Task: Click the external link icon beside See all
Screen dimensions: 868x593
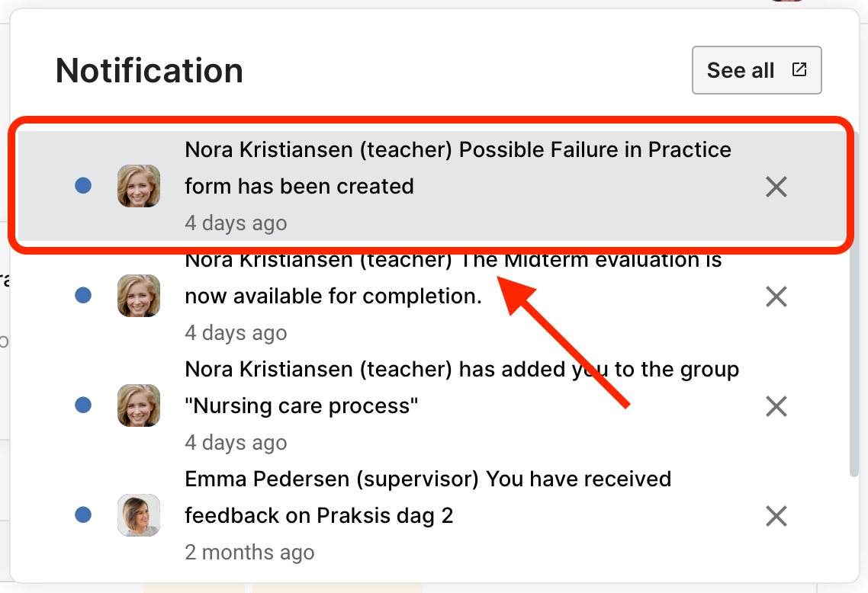Action: (799, 70)
